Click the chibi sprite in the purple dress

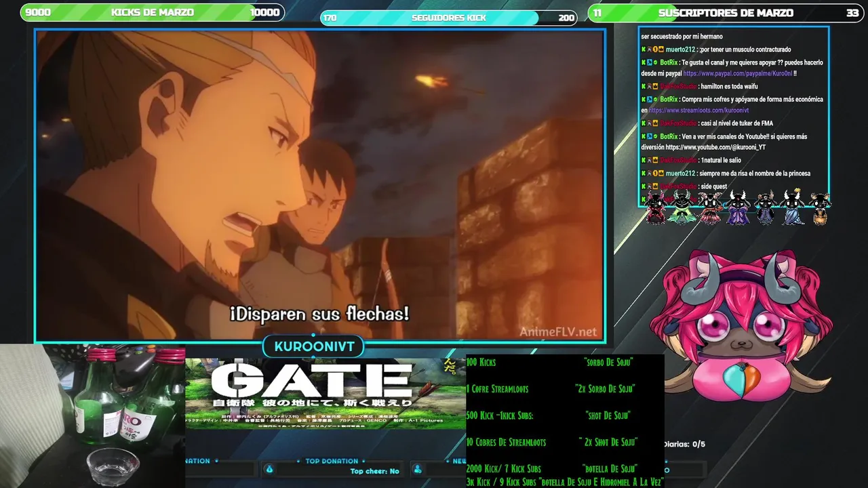click(738, 208)
